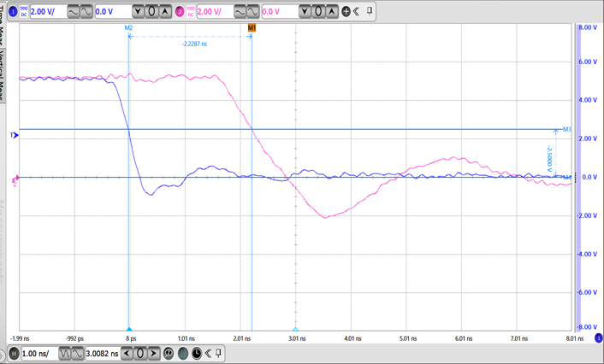Select the M2 marker label
Image resolution: width=604 pixels, height=364 pixels.
click(x=128, y=27)
